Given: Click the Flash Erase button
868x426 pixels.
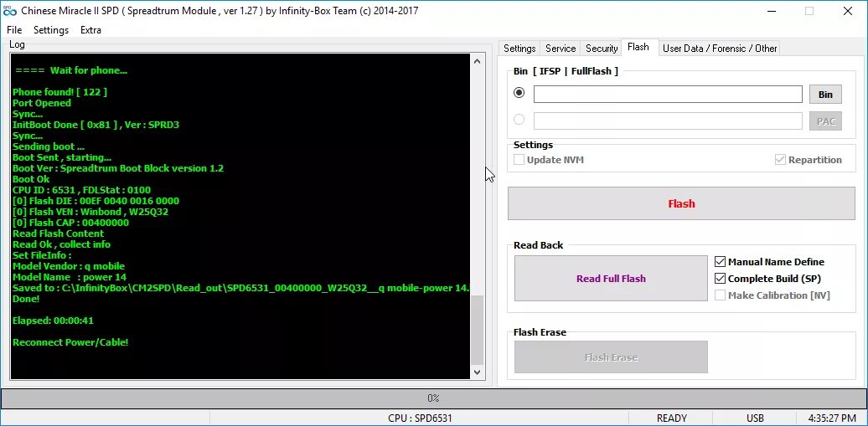Looking at the screenshot, I should pos(611,357).
